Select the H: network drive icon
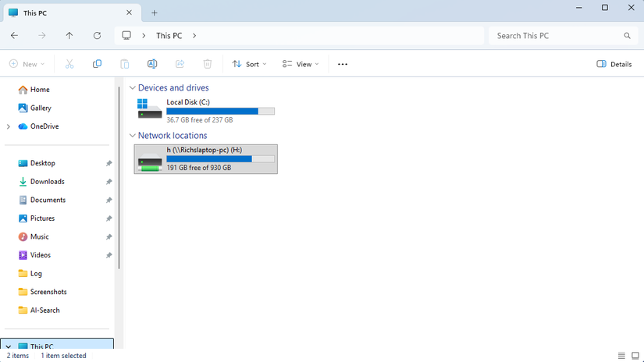644x362 pixels. 150,161
